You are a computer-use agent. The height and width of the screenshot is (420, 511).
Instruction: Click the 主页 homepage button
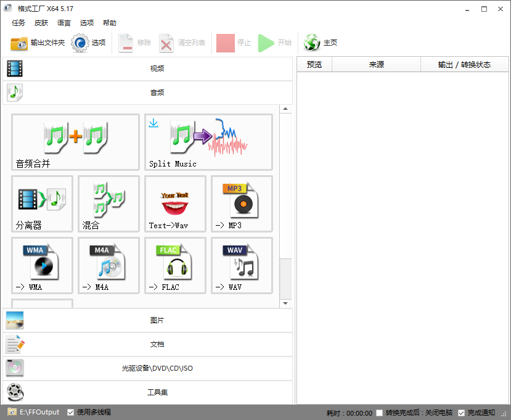click(x=321, y=43)
